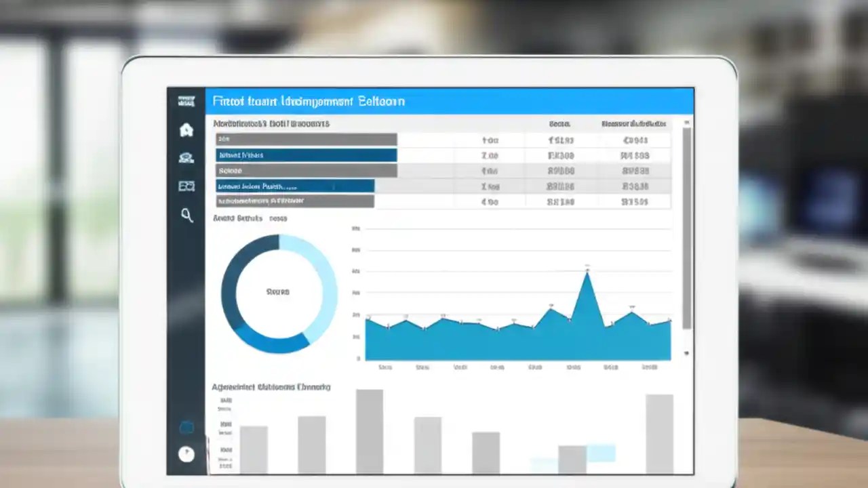868x488 pixels.
Task: Select the highlighted blue second table row
Action: coord(307,155)
